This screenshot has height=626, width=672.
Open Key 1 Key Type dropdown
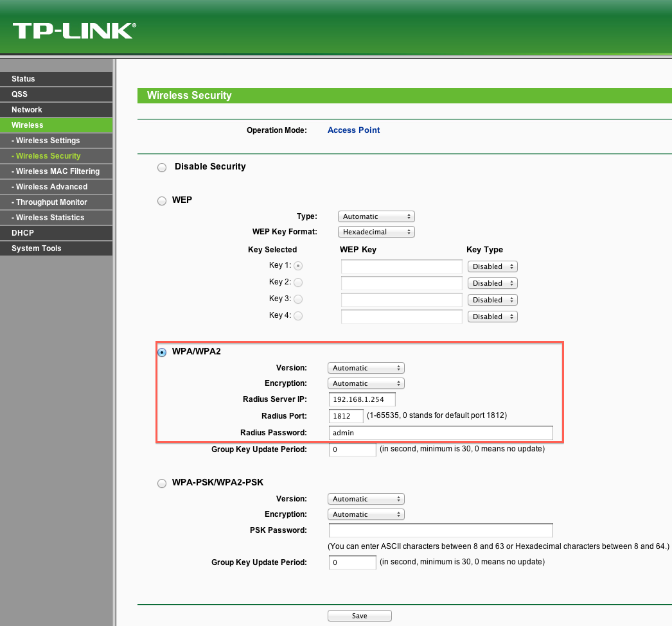click(492, 266)
